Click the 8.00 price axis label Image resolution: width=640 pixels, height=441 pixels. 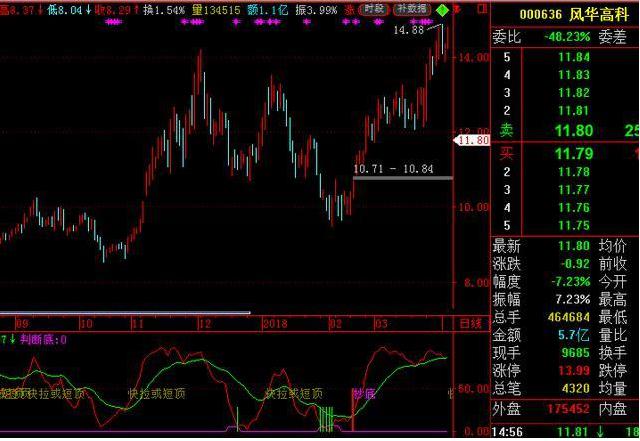[476, 283]
